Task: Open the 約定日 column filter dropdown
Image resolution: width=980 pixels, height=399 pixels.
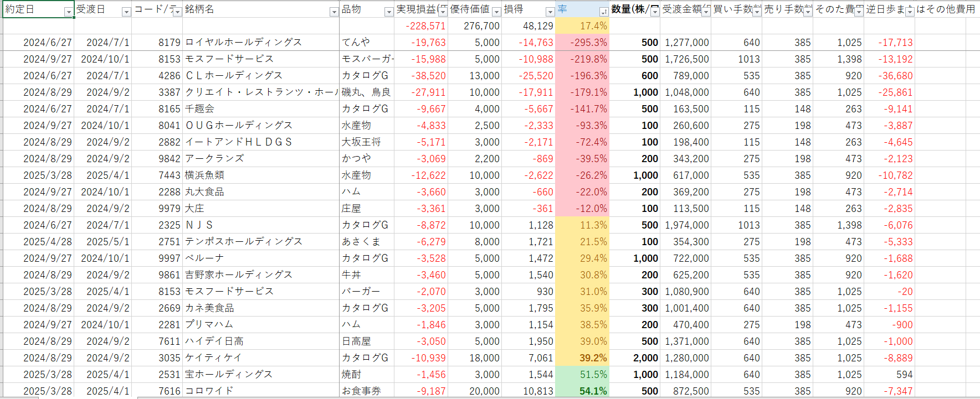Action: tap(68, 12)
